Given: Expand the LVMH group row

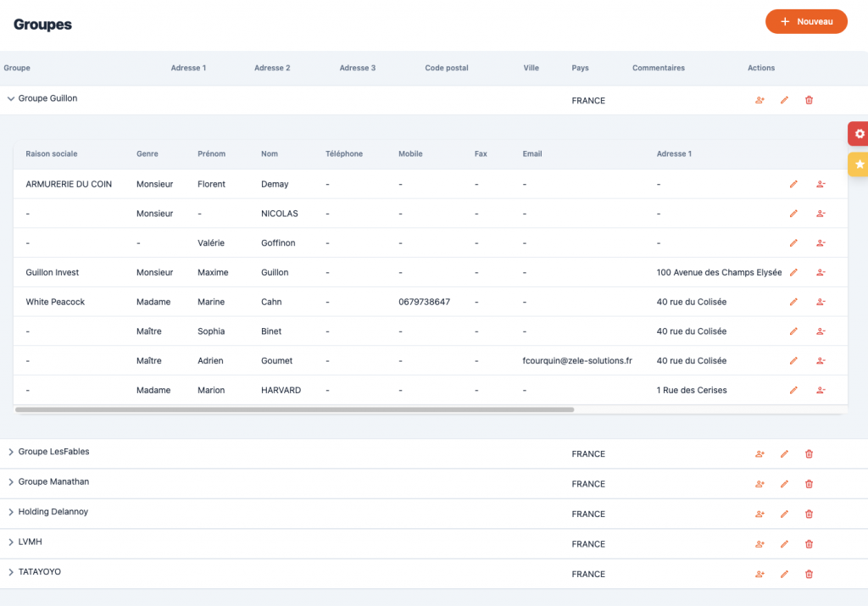Looking at the screenshot, I should pyautogui.click(x=11, y=542).
